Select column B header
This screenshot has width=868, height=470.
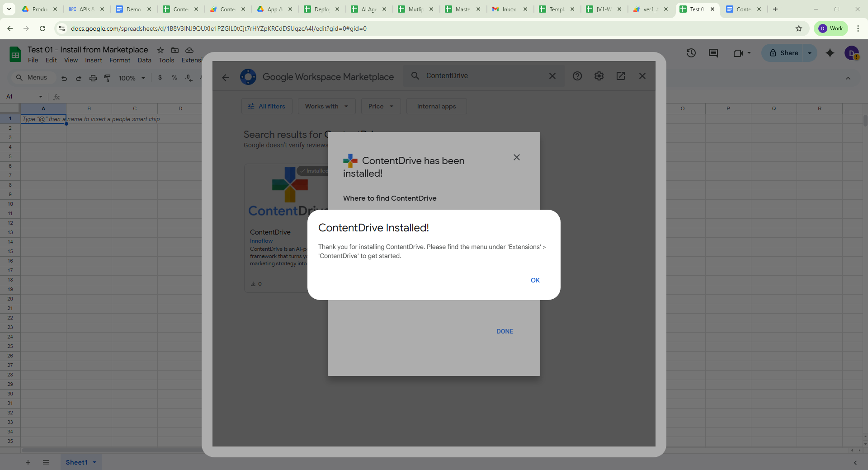coord(89,108)
